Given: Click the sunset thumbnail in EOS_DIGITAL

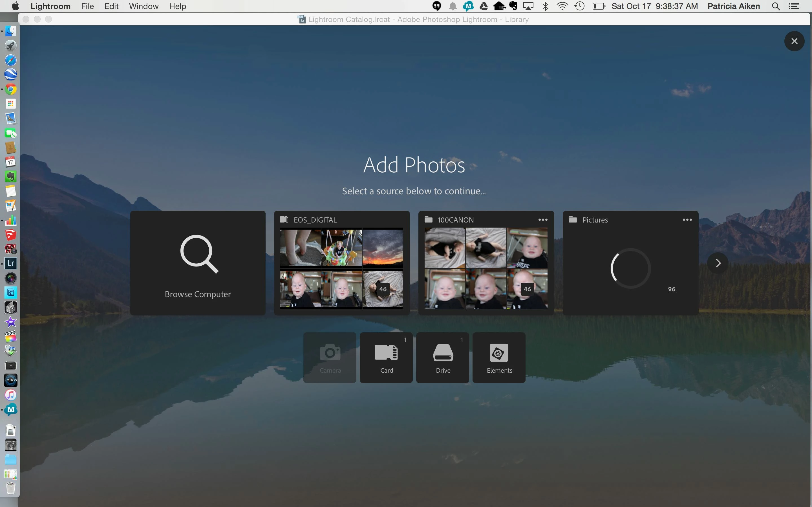Looking at the screenshot, I should click(x=383, y=248).
